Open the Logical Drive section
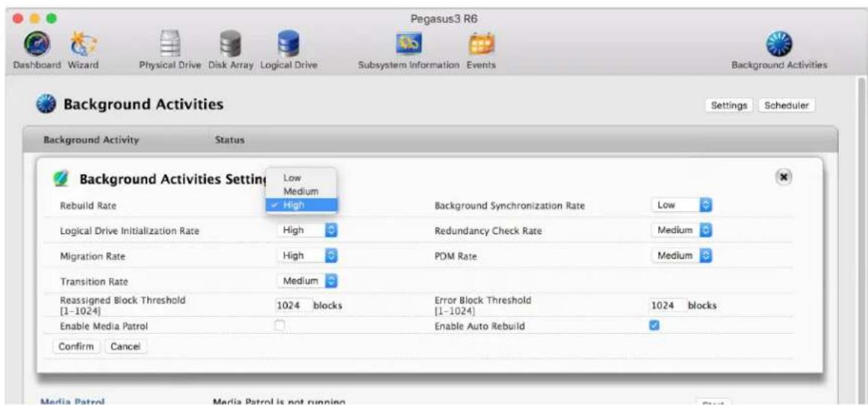 (288, 50)
